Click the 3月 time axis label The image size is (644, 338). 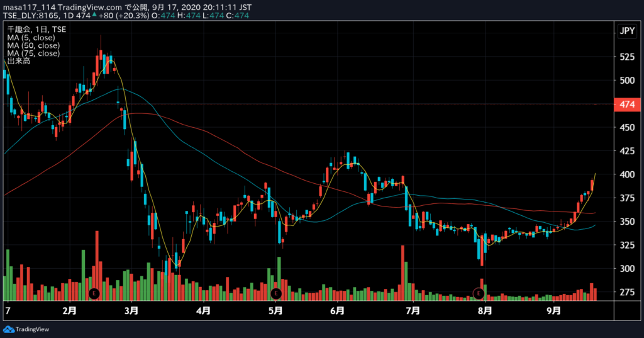click(x=131, y=310)
